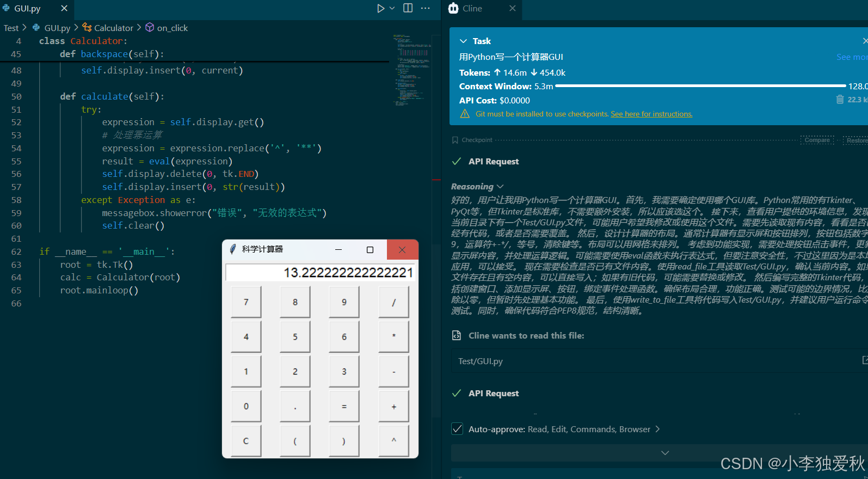Click the calculator feather title icon
This screenshot has height=479, width=868.
click(x=233, y=249)
